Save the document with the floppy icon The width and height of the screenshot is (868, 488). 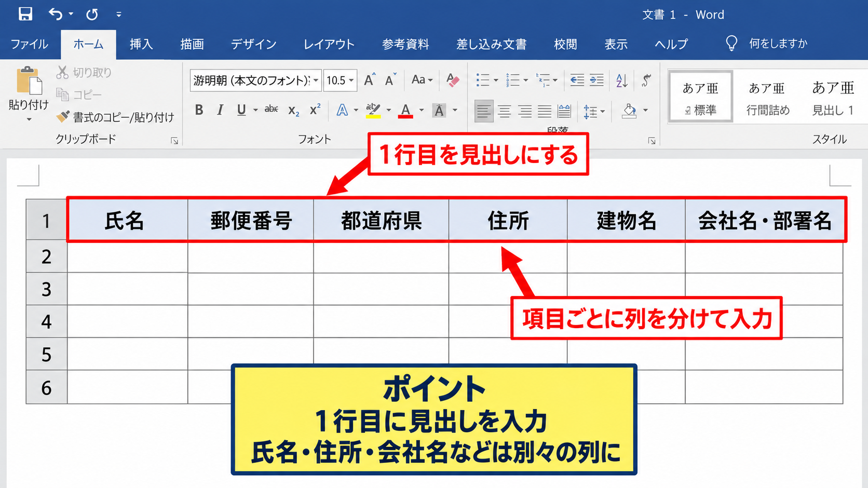[25, 14]
